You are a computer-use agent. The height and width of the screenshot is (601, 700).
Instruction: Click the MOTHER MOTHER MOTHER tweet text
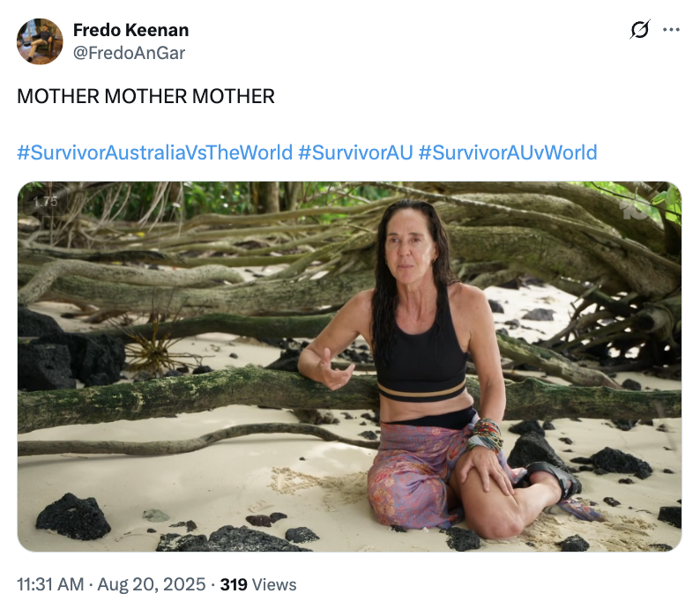(x=146, y=96)
